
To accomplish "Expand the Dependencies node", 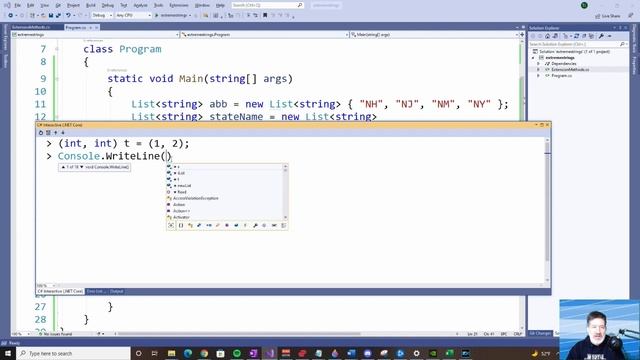I will pyautogui.click(x=539, y=64).
